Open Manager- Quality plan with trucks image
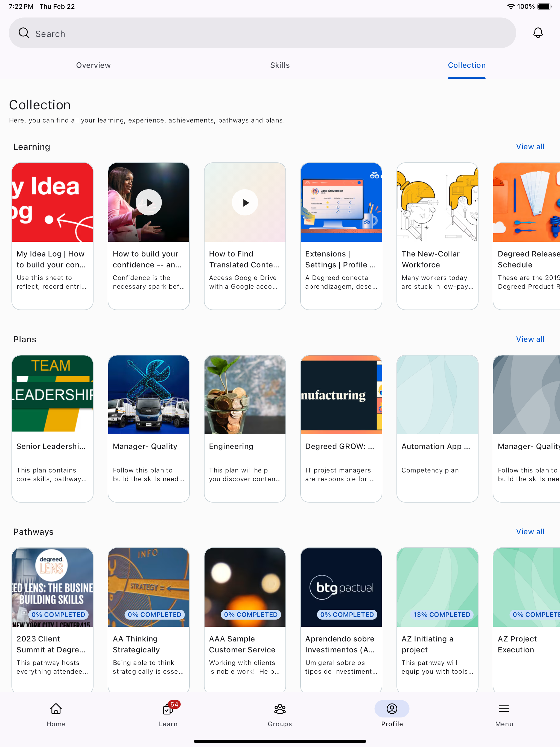Image resolution: width=560 pixels, height=747 pixels. pos(148,428)
